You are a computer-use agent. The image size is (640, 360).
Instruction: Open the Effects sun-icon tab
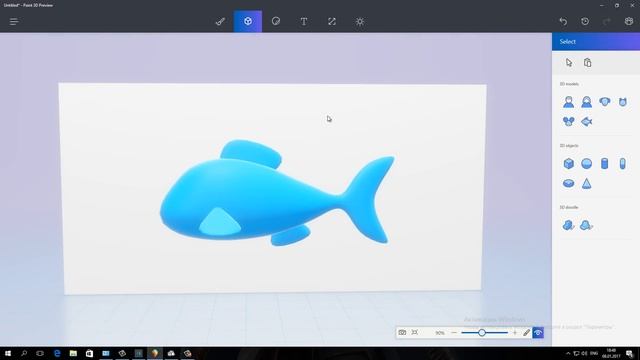click(x=360, y=22)
